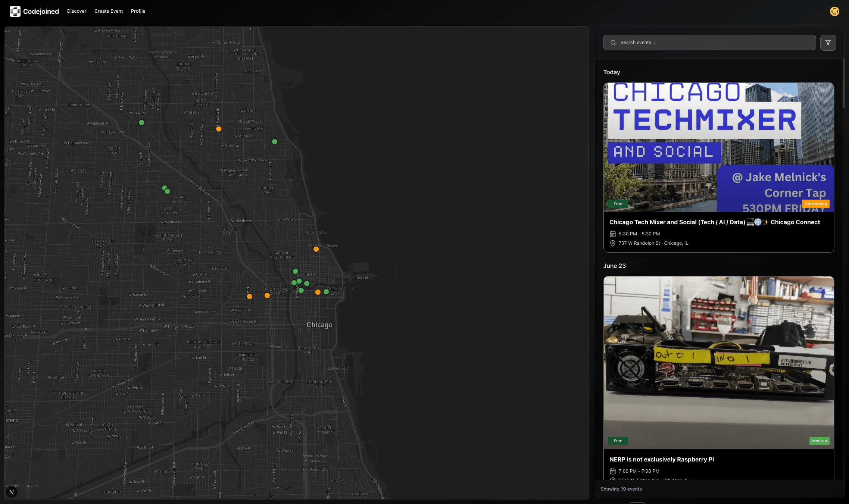Click the Free badge on the Techmixer card
Viewport: 849px width, 504px height.
point(618,204)
